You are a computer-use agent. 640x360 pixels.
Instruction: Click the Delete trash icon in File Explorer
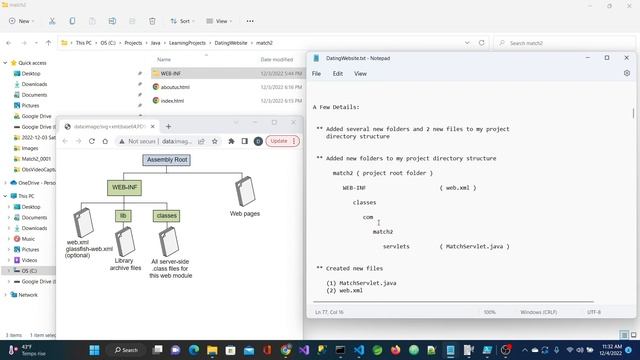tap(152, 21)
